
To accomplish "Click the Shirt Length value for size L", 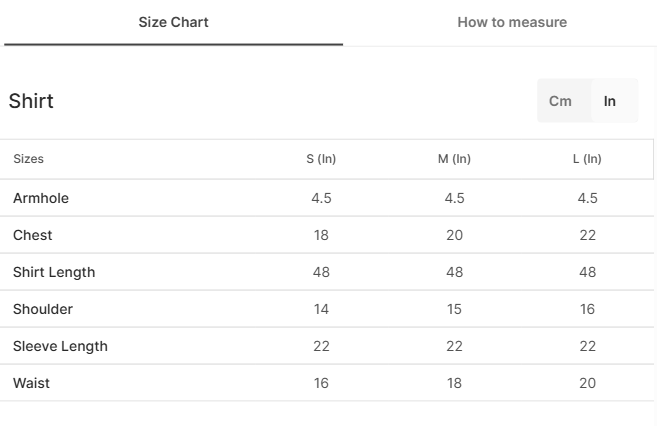I will point(587,272).
